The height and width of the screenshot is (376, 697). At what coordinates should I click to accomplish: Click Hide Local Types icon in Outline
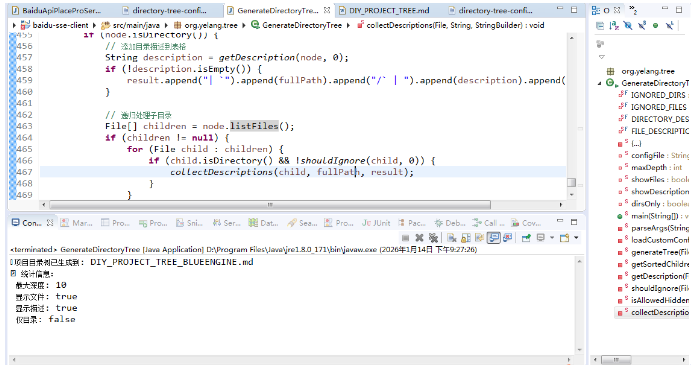click(669, 26)
